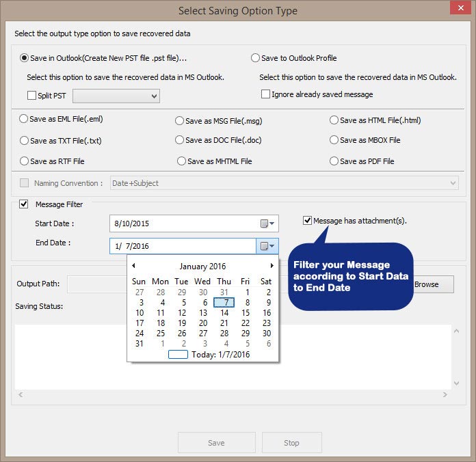Pick January 15 in the calendar
Screen dimensions: 476x462
click(x=247, y=313)
